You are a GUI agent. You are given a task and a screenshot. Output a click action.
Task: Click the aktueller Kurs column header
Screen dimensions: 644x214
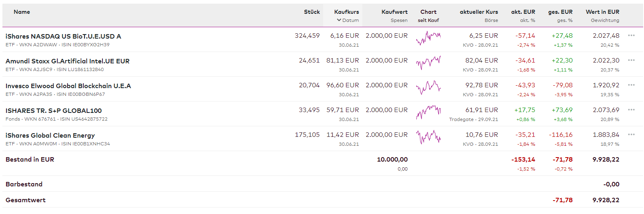pyautogui.click(x=479, y=12)
